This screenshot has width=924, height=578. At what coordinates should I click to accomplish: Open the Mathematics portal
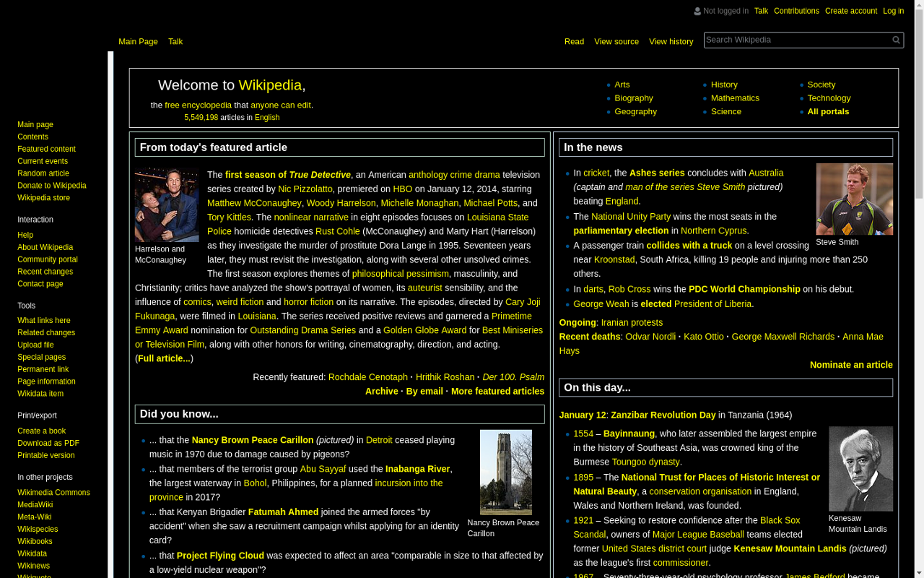click(x=735, y=98)
